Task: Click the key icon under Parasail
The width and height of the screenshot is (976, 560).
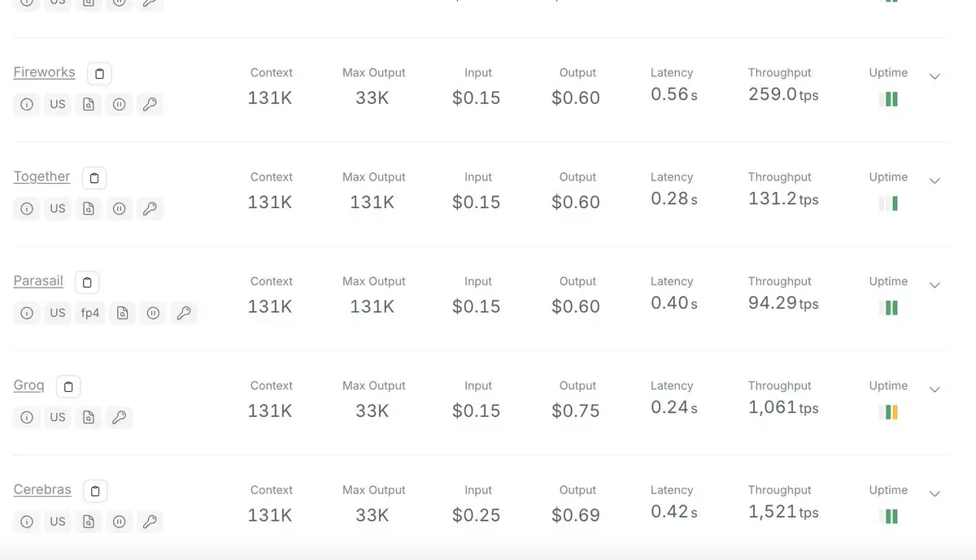Action: (x=184, y=313)
